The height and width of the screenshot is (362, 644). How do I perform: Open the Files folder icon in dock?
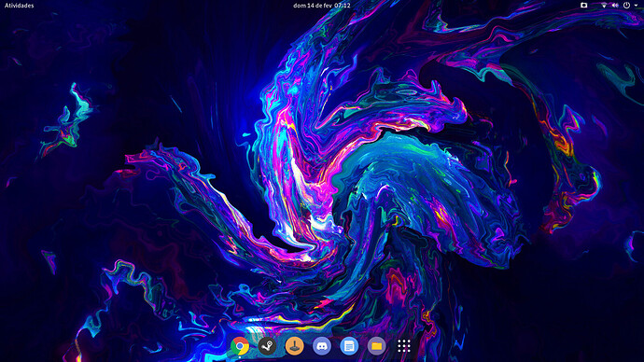click(377, 346)
